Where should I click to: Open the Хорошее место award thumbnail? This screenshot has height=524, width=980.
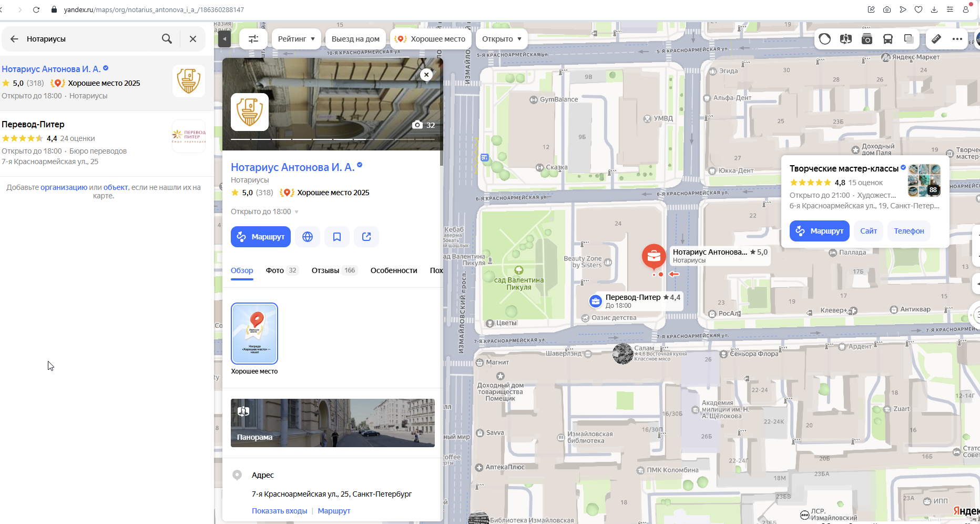254,334
